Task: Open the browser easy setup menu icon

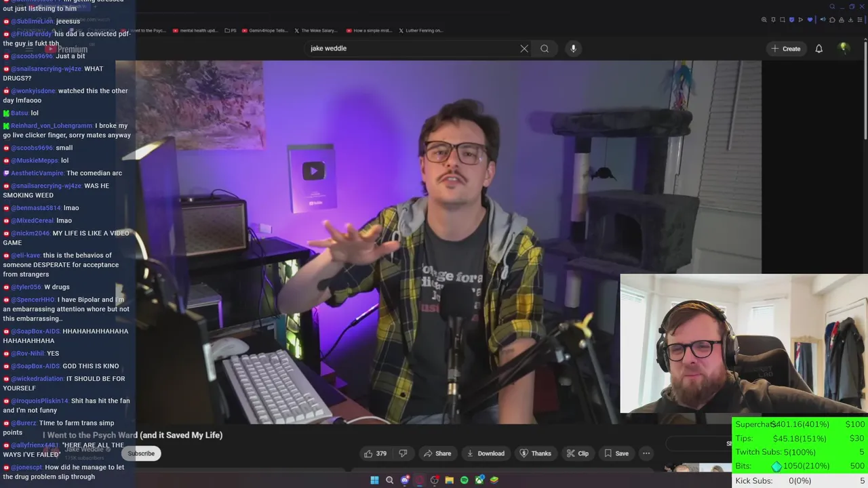Action: [860, 20]
